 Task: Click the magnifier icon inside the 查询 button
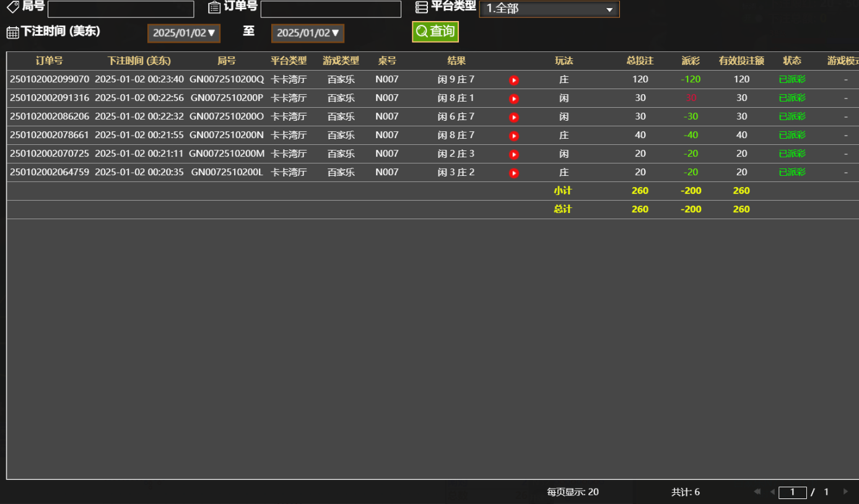click(x=422, y=31)
